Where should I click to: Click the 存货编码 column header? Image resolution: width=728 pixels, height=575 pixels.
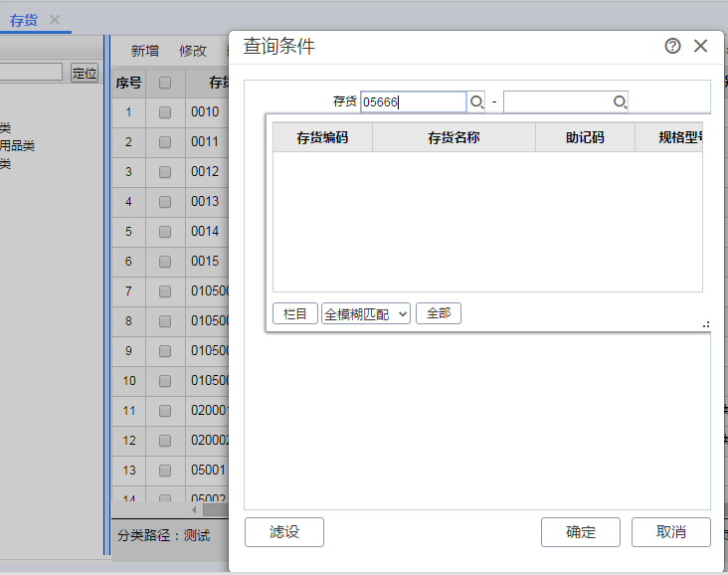322,137
